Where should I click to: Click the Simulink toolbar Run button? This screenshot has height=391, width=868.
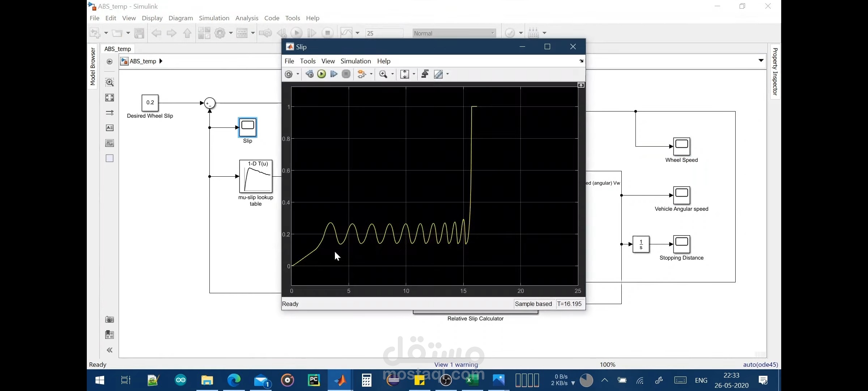(x=297, y=33)
